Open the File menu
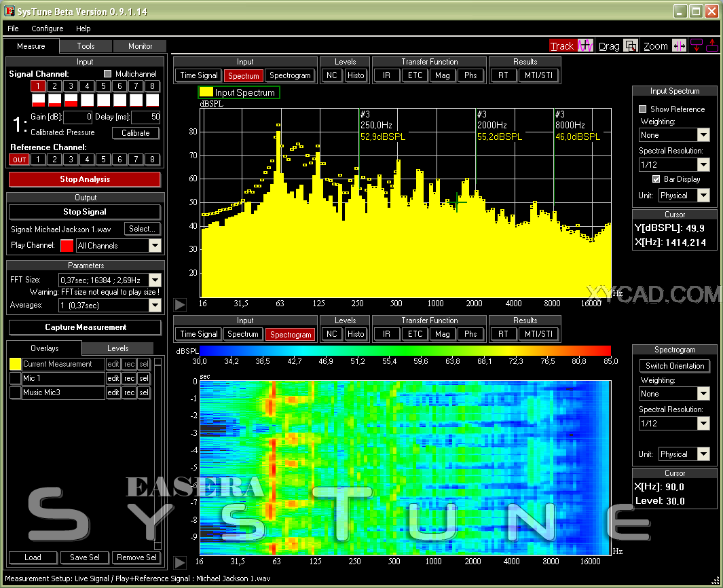 pos(13,29)
